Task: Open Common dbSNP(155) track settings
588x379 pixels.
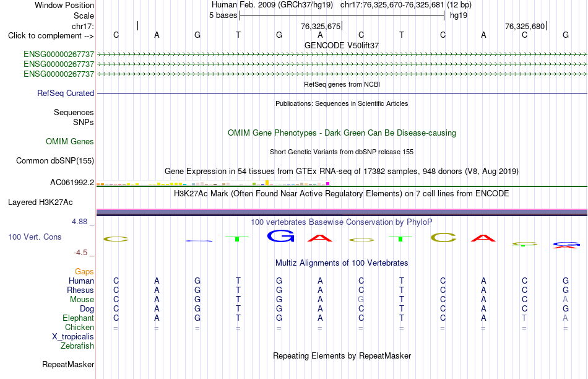Action: [x=55, y=160]
